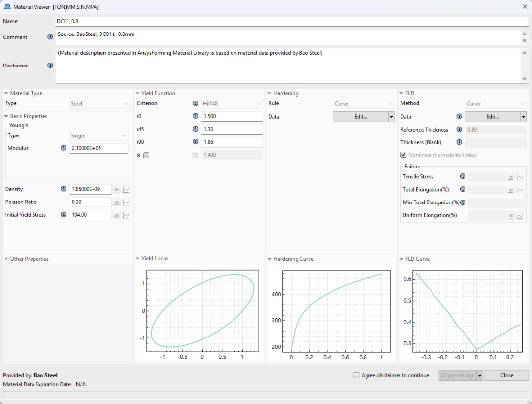
Task: Click the calculator icon beside the 1.490 field
Action: click(x=195, y=155)
